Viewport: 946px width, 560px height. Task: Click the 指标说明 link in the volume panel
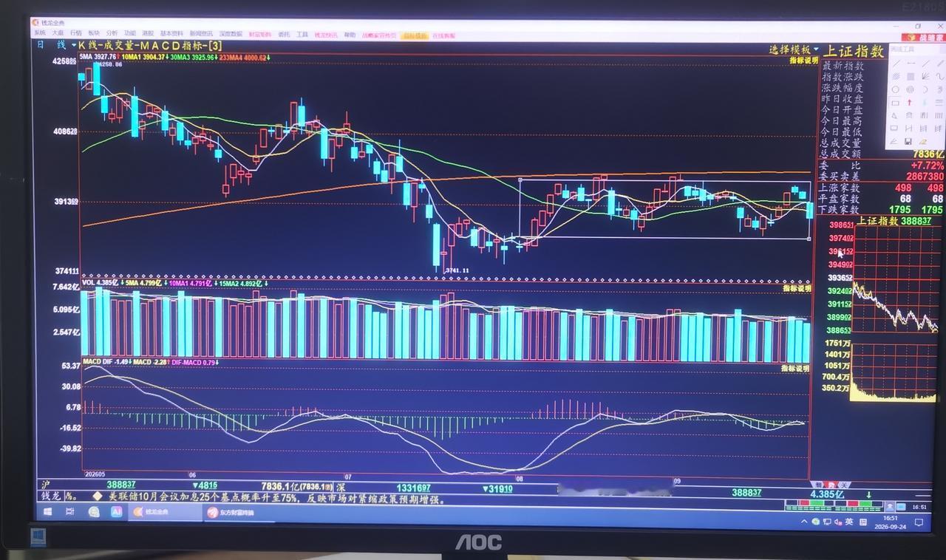click(797, 289)
